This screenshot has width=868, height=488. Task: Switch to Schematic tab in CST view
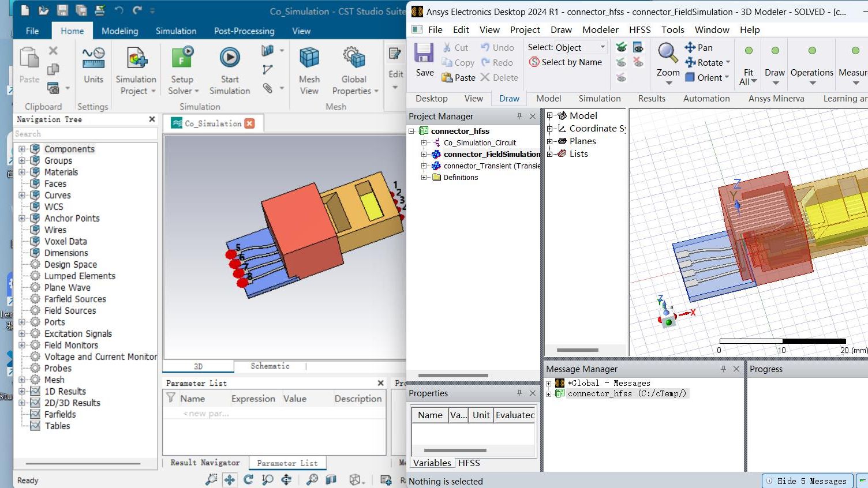(270, 366)
